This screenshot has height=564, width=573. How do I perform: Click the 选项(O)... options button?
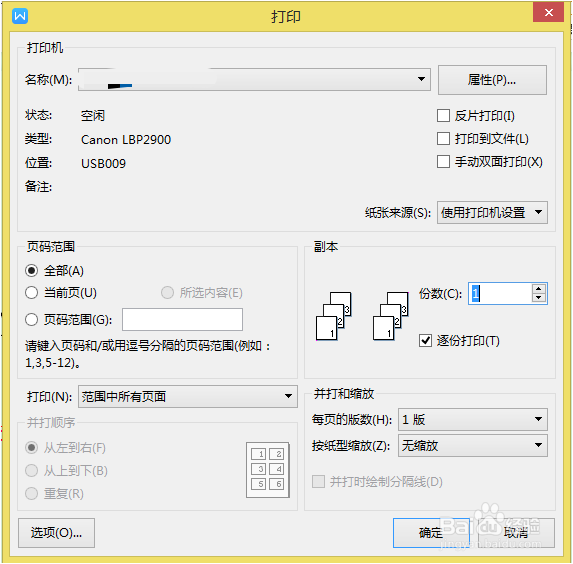pyautogui.click(x=56, y=533)
